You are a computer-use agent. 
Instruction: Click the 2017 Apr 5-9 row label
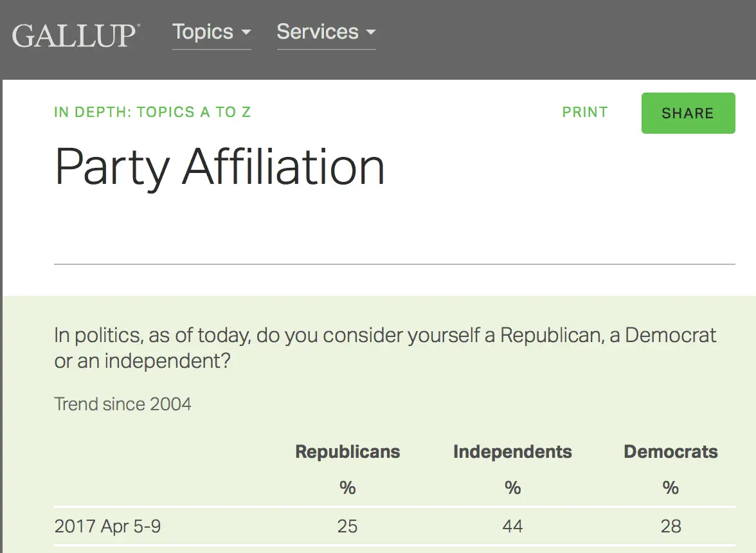(x=107, y=527)
